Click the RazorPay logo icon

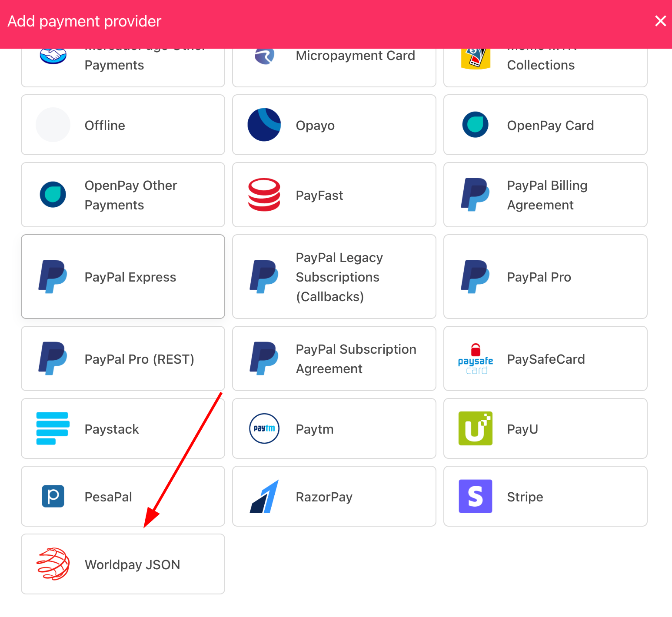point(264,496)
